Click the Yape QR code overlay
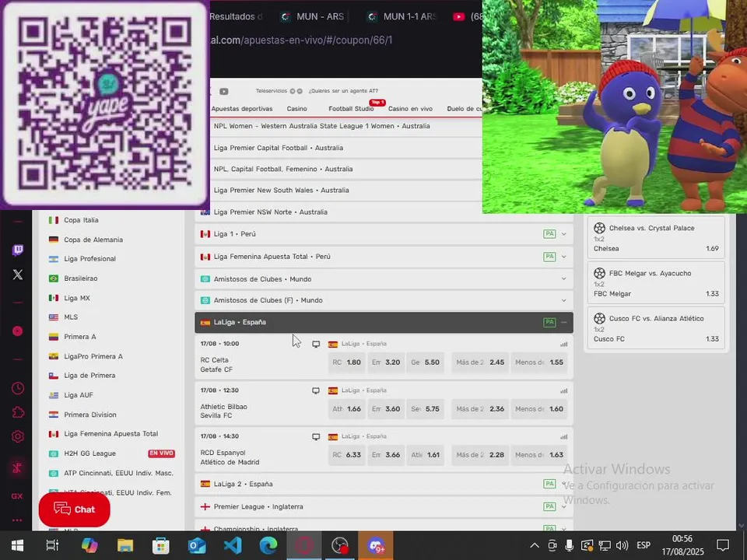 coord(105,103)
